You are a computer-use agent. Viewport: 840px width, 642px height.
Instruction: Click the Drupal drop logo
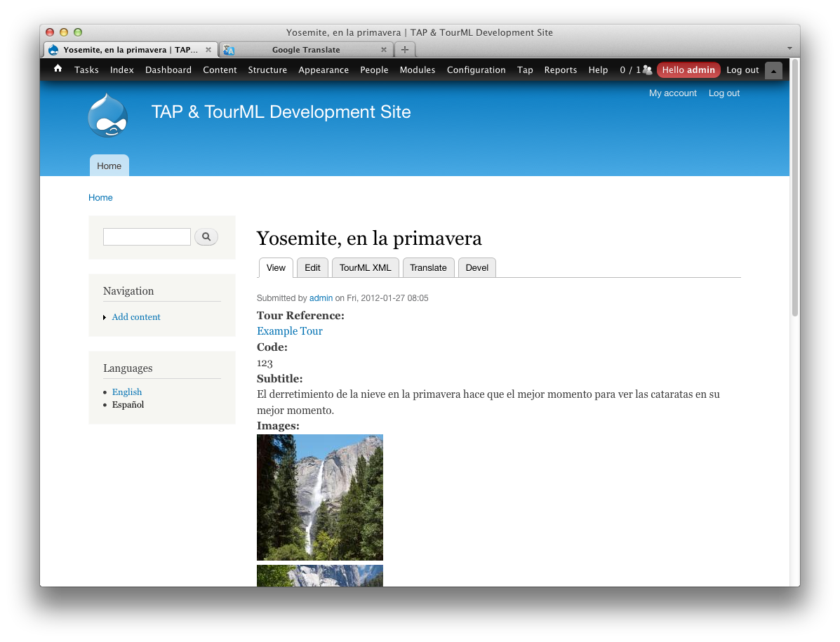tap(107, 116)
